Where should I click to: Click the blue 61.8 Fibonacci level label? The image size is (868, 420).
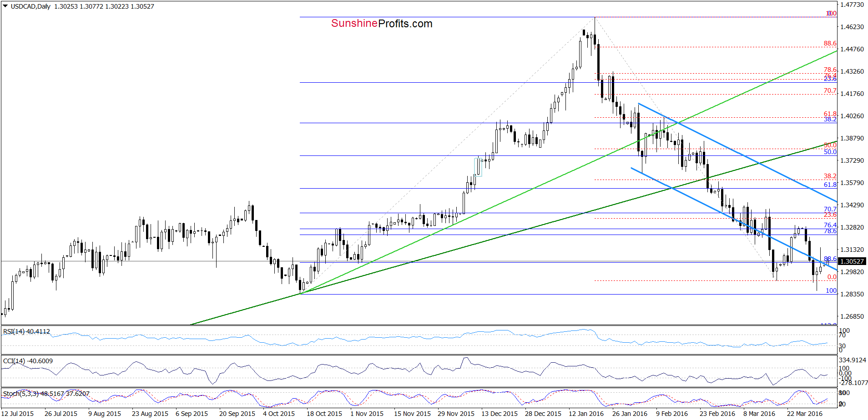click(x=830, y=185)
